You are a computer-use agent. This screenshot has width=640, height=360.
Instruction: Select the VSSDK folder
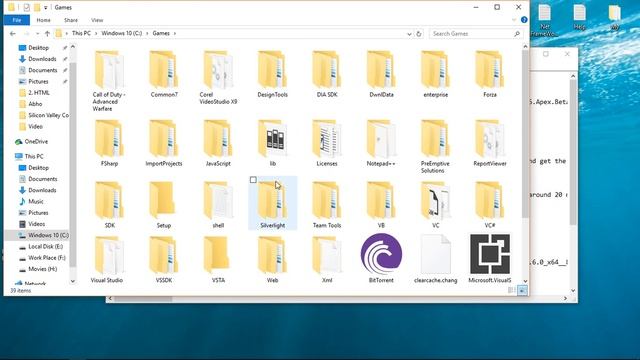tap(164, 259)
